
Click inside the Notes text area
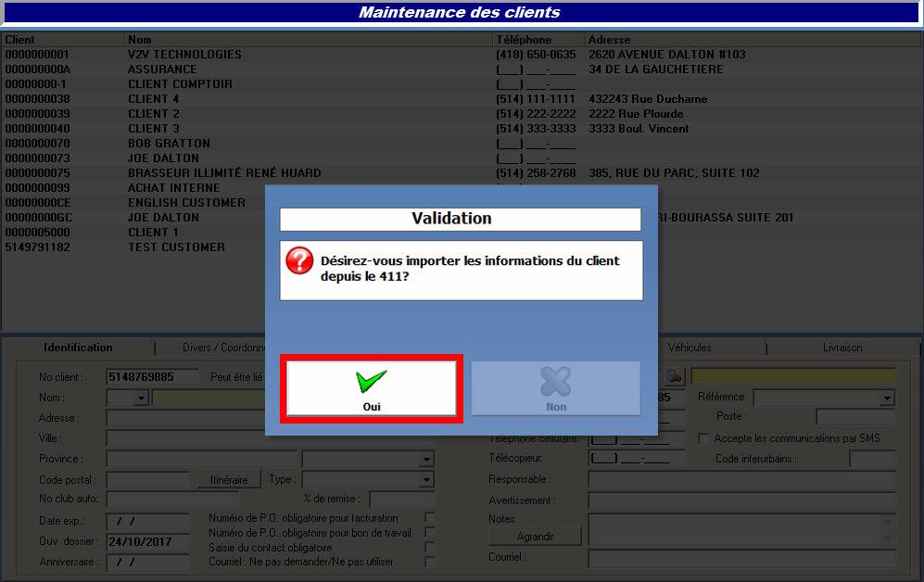coord(736,529)
